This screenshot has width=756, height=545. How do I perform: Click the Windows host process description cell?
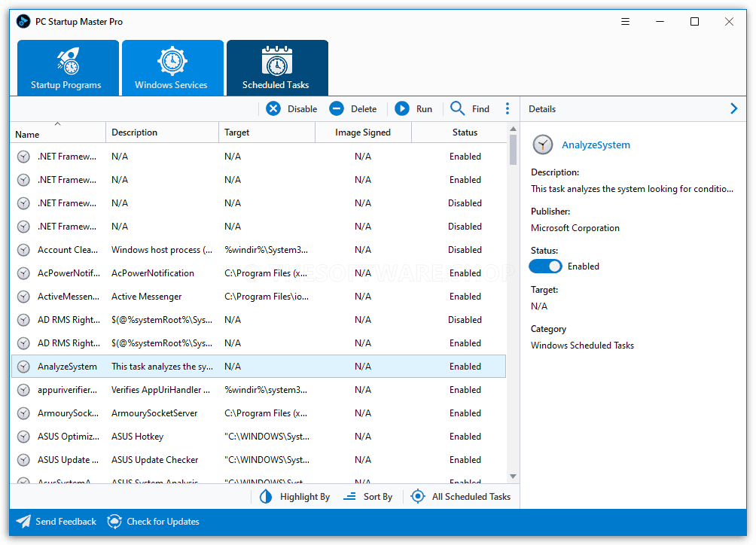(x=162, y=250)
